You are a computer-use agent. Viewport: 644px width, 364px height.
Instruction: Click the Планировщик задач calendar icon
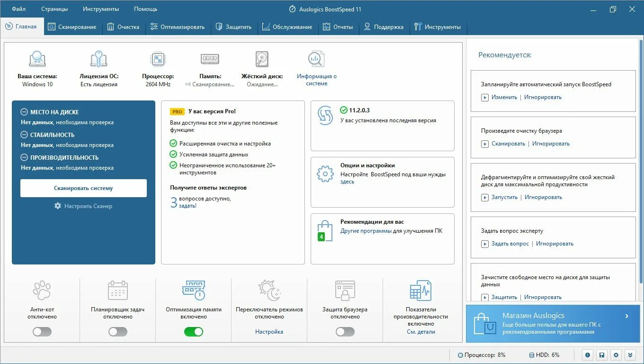pos(117,291)
